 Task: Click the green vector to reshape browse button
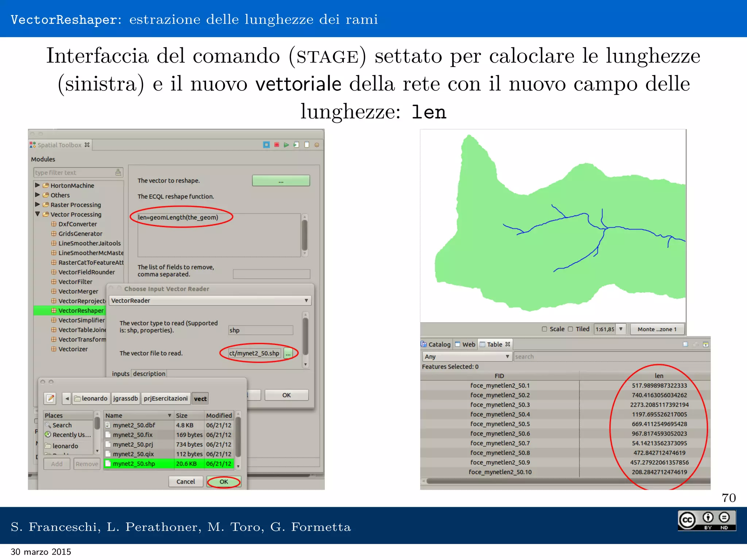(x=281, y=180)
